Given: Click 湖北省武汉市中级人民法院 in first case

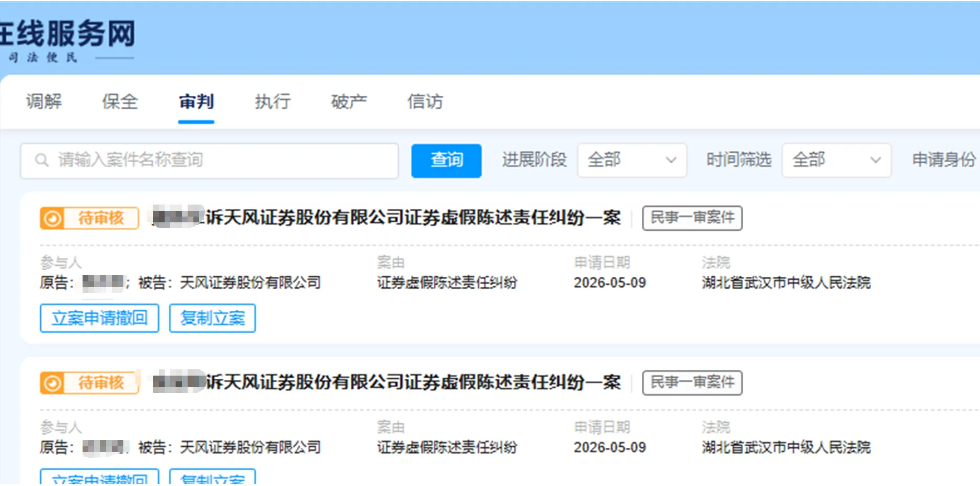Looking at the screenshot, I should coord(786,282).
